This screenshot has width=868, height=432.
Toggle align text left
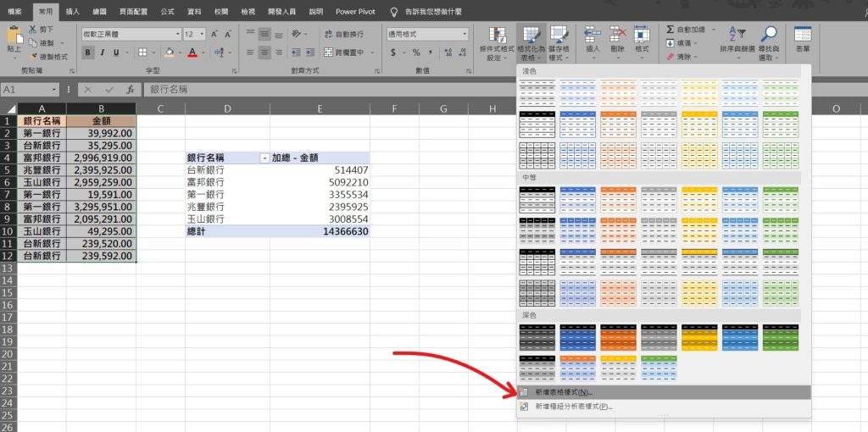coord(251,53)
